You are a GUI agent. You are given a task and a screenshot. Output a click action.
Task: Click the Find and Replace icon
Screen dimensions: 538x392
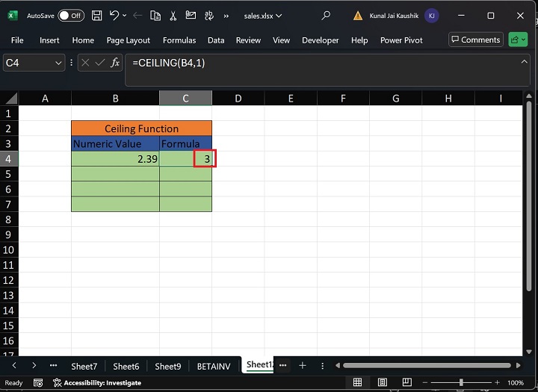click(208, 16)
